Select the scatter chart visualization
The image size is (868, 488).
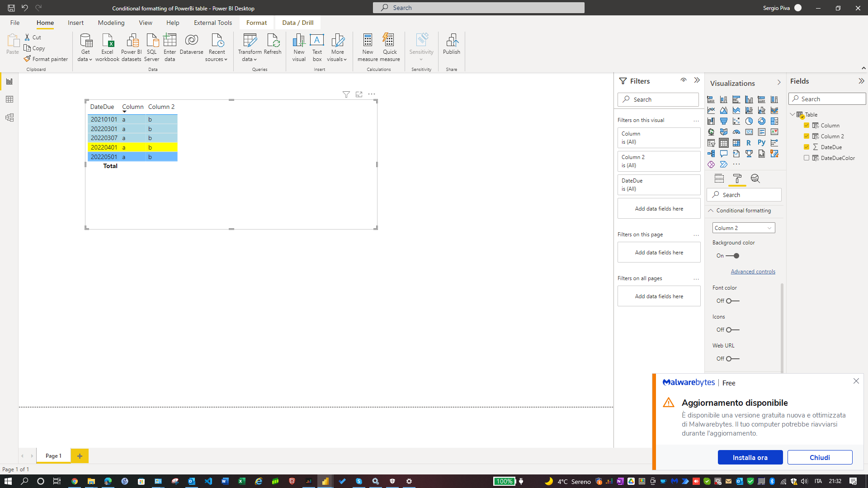[736, 121]
